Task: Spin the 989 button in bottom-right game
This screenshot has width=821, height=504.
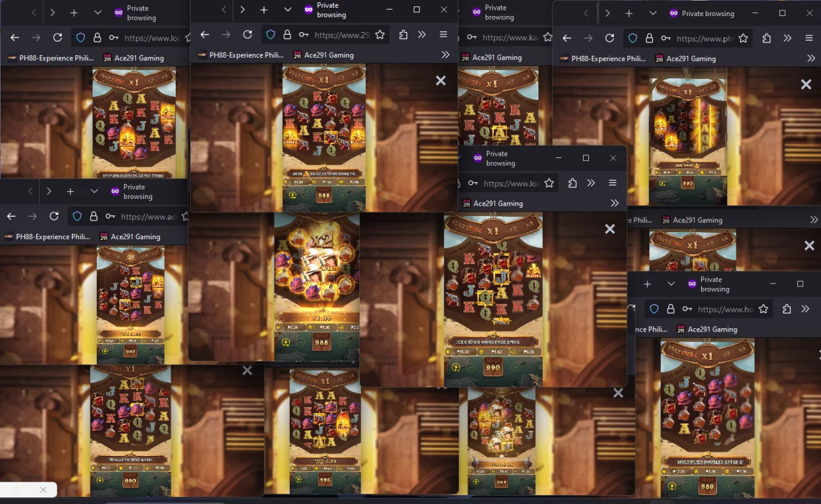Action: tap(707, 487)
